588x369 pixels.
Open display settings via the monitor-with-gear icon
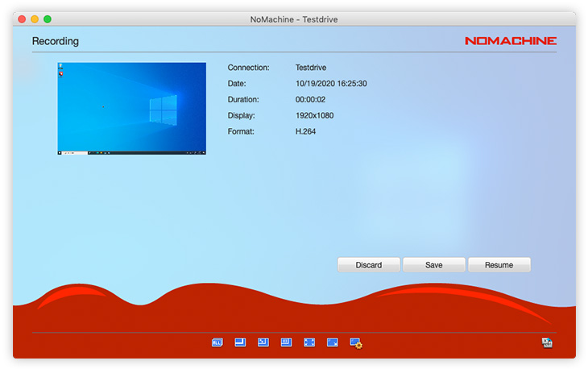point(356,343)
